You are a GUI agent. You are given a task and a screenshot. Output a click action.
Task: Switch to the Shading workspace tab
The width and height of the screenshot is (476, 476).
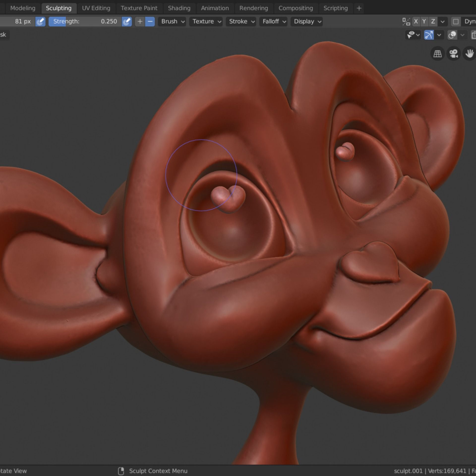(179, 8)
